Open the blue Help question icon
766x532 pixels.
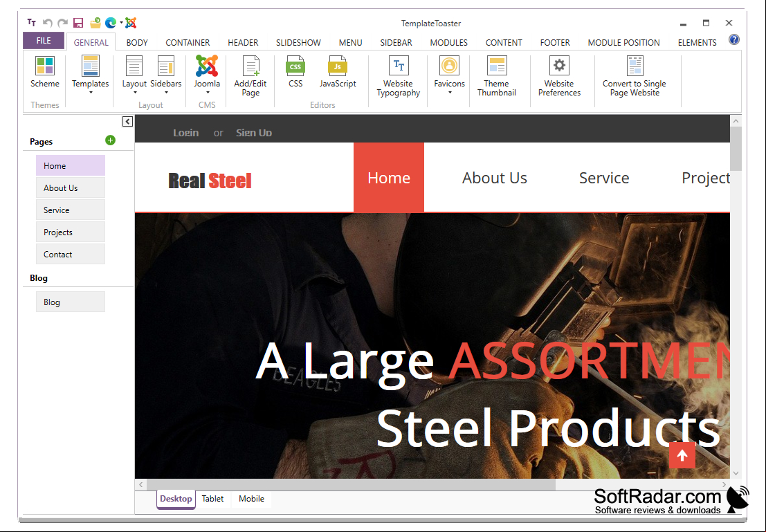(733, 39)
